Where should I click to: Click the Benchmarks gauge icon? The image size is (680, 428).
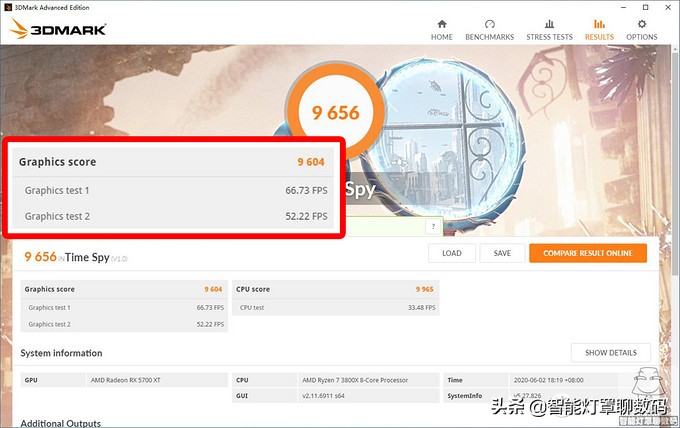(x=489, y=25)
